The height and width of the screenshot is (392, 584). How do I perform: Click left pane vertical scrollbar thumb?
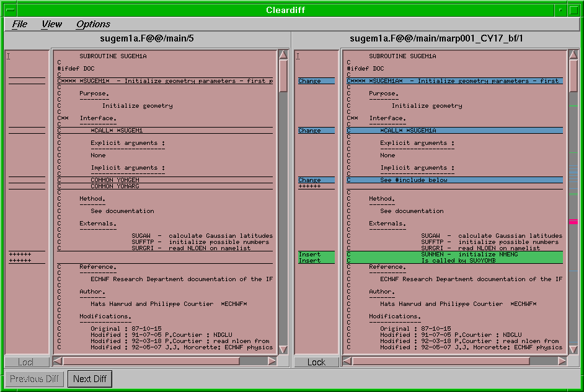(283, 76)
